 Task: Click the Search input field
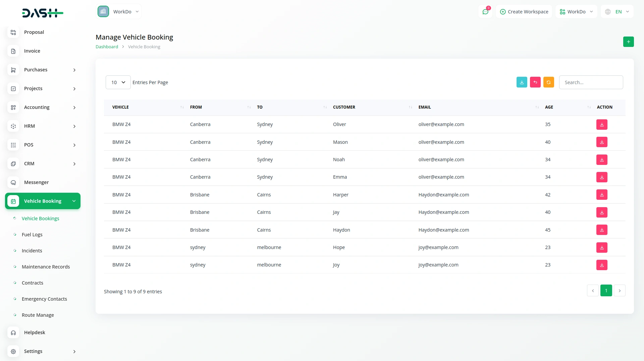[x=591, y=82]
